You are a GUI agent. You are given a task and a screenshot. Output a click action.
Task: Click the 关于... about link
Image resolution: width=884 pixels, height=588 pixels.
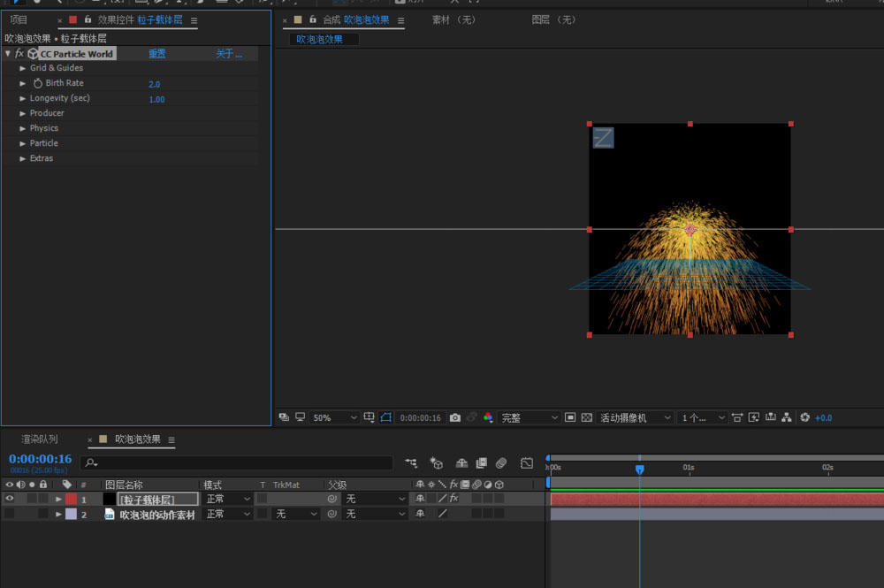pos(229,54)
